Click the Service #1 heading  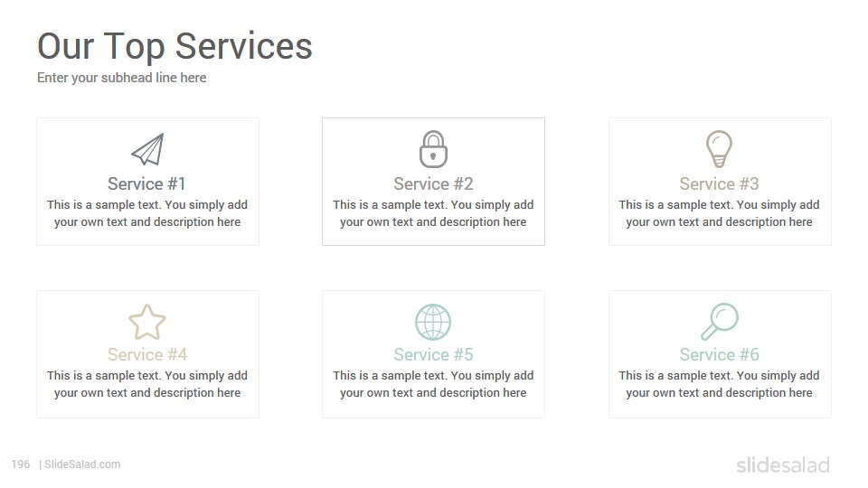146,183
